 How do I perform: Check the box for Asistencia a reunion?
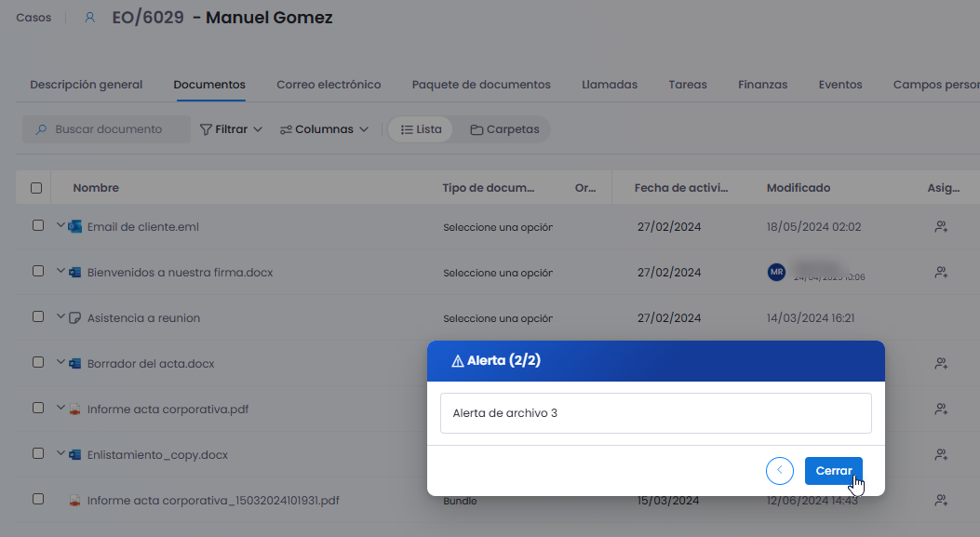coord(38,316)
